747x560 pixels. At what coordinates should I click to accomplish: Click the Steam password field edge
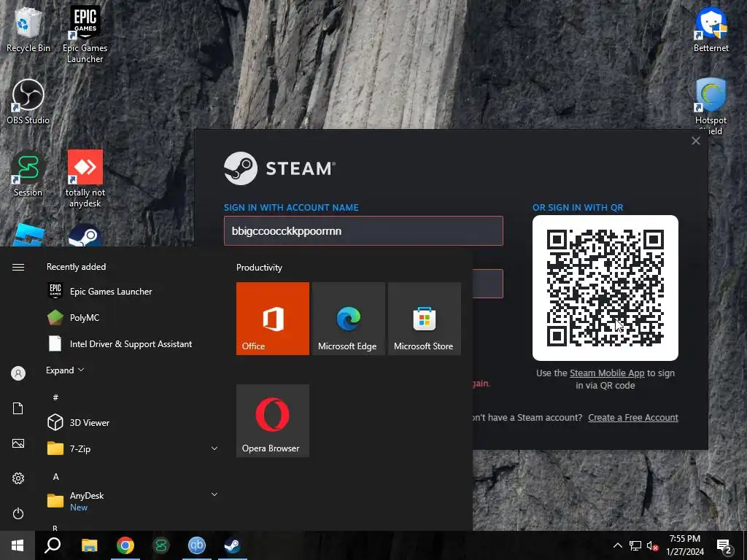coord(488,284)
